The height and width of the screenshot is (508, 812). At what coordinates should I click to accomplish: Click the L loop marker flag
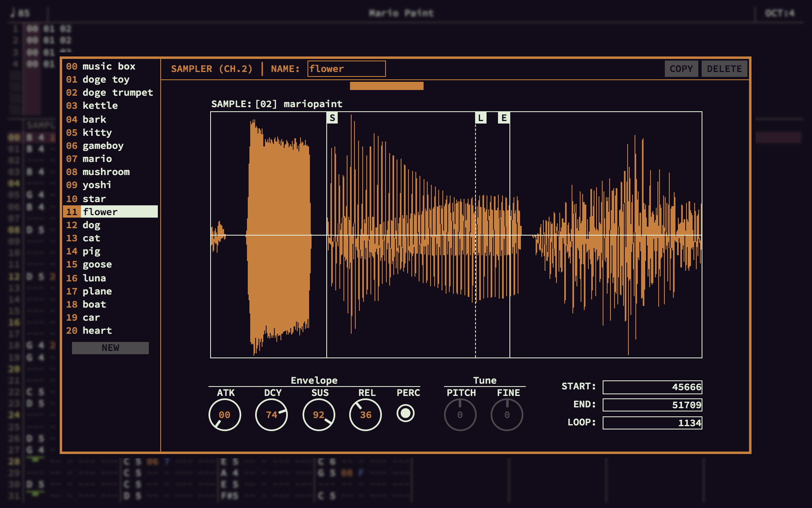coord(481,118)
